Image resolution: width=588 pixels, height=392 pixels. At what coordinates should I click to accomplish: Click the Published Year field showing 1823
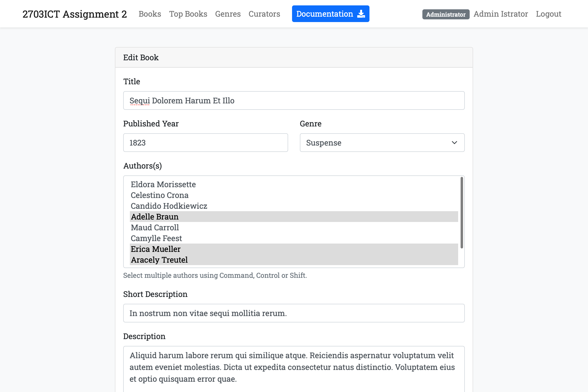[206, 143]
